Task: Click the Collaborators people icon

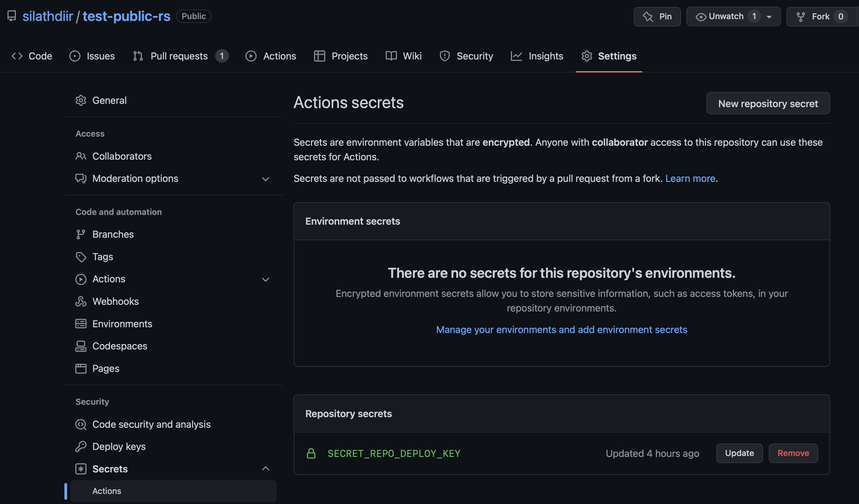Action: (x=81, y=156)
